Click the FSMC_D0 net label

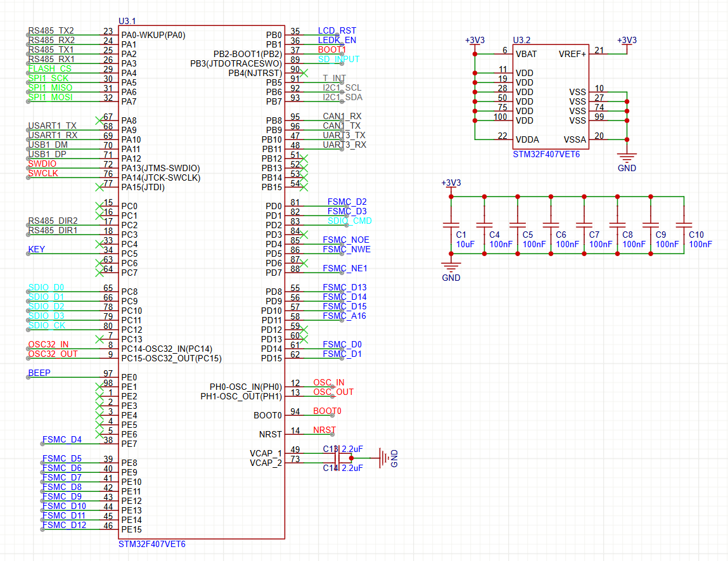[x=342, y=345]
